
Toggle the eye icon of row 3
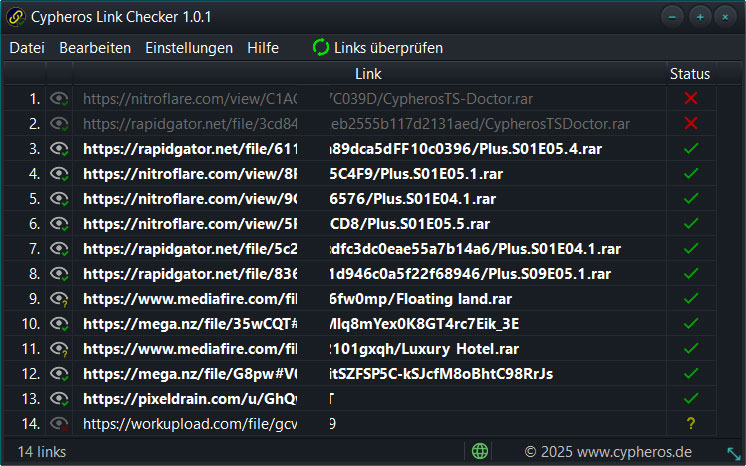pyautogui.click(x=59, y=149)
